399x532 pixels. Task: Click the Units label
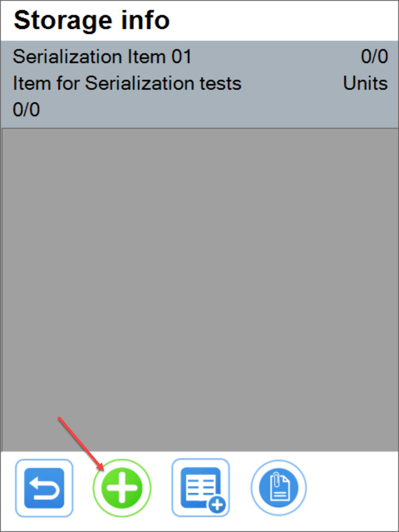(x=365, y=83)
